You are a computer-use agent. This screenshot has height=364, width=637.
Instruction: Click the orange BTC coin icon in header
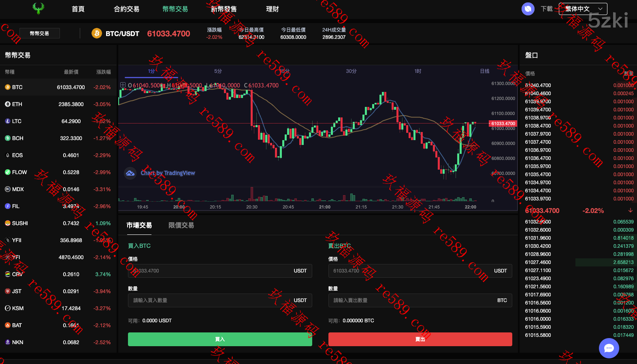(96, 34)
